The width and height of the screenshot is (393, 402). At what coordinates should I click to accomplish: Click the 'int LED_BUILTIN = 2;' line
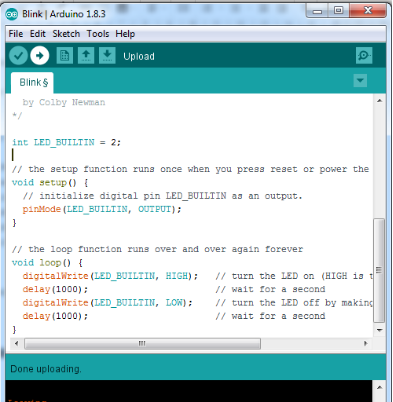coord(66,143)
